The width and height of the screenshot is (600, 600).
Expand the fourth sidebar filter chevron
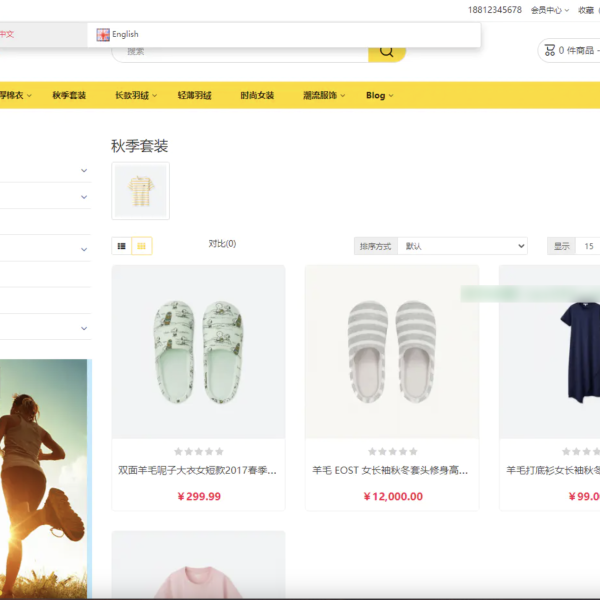click(x=84, y=328)
